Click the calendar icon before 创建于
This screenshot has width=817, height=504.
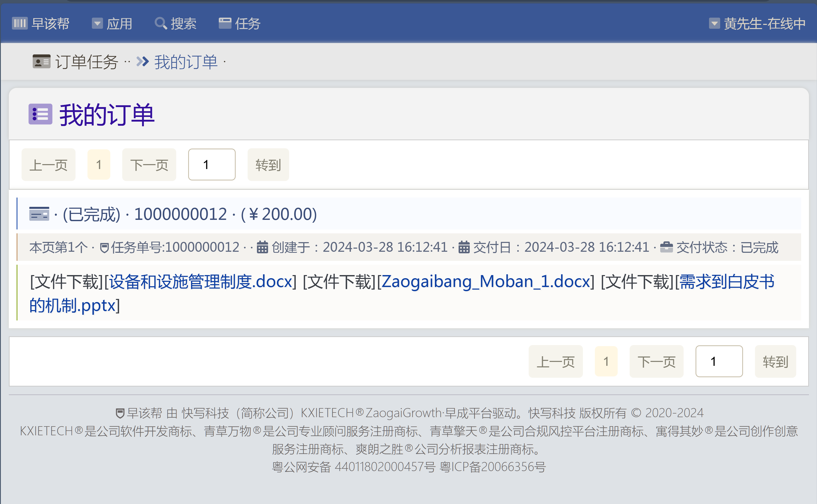(x=262, y=247)
